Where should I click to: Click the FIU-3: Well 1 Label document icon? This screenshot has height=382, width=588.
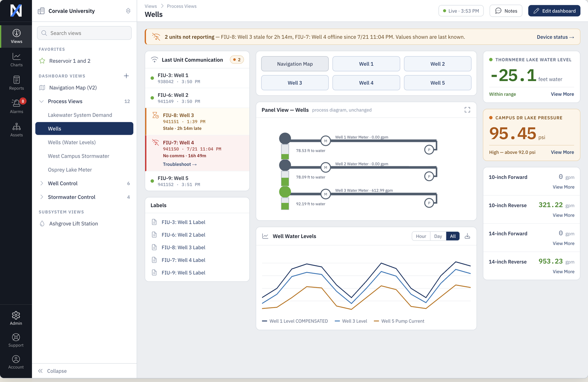(x=154, y=222)
